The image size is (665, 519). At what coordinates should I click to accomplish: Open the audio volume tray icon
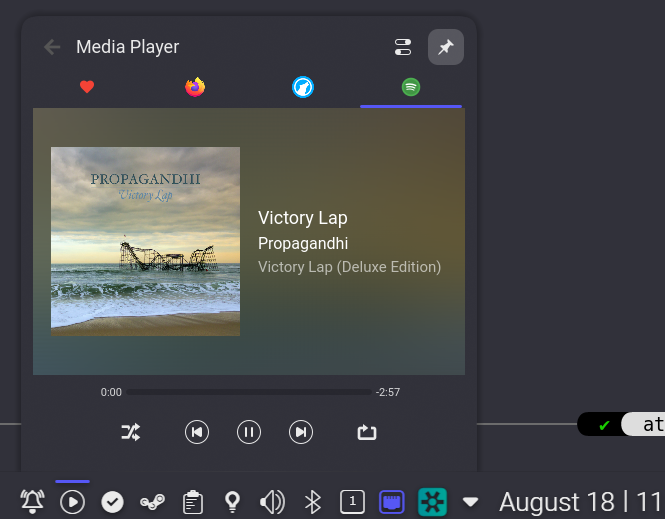pyautogui.click(x=272, y=502)
